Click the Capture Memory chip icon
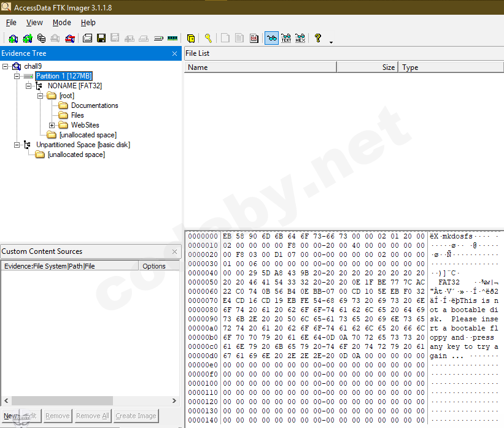Viewport: 504px width, 428px height. tap(173, 38)
